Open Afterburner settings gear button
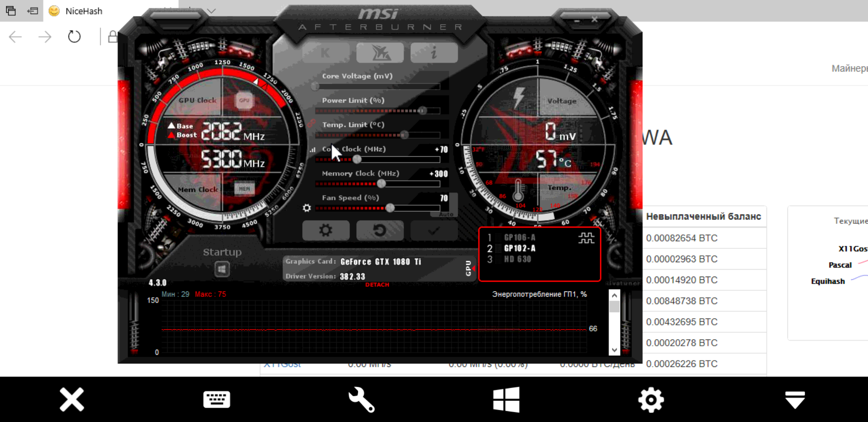Viewport: 868px width, 422px height. [x=326, y=231]
